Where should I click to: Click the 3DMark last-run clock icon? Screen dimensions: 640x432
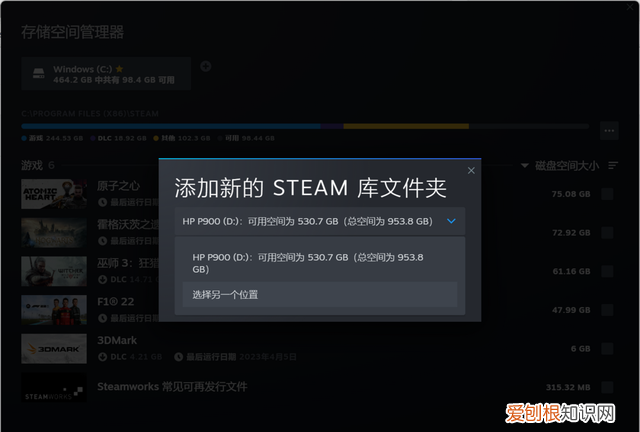point(178,357)
